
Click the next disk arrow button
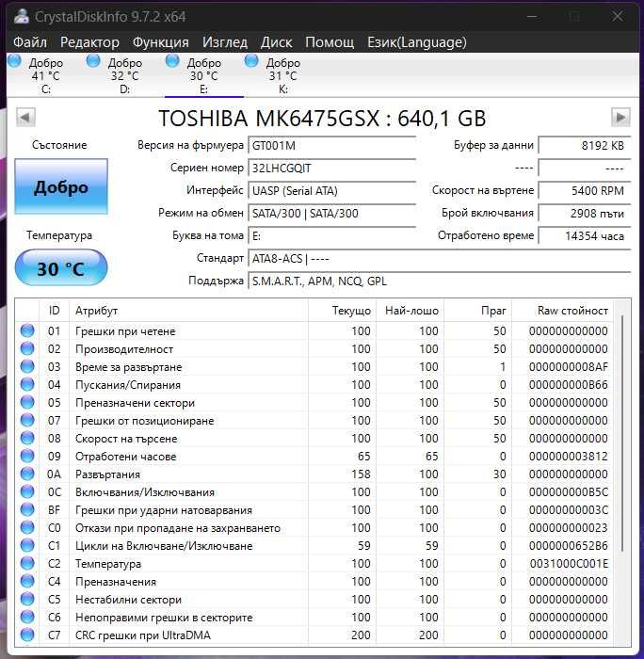point(620,118)
